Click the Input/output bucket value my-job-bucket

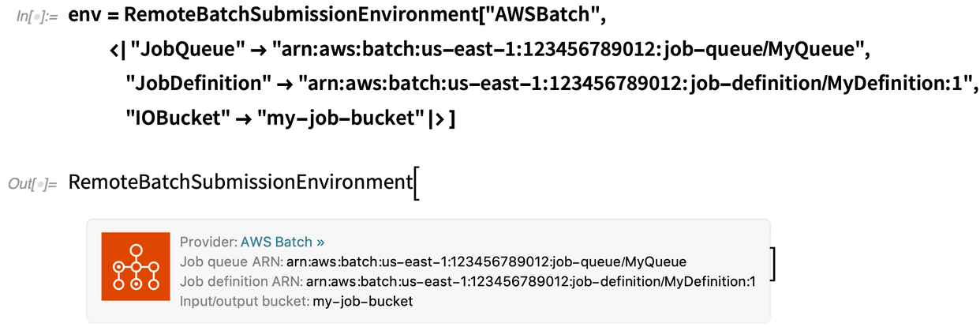pos(362,301)
